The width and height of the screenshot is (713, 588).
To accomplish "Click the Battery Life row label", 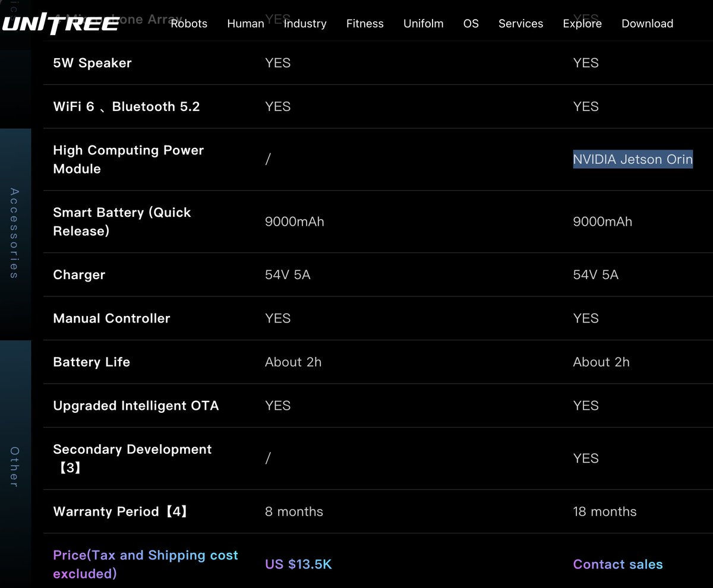I will point(92,362).
